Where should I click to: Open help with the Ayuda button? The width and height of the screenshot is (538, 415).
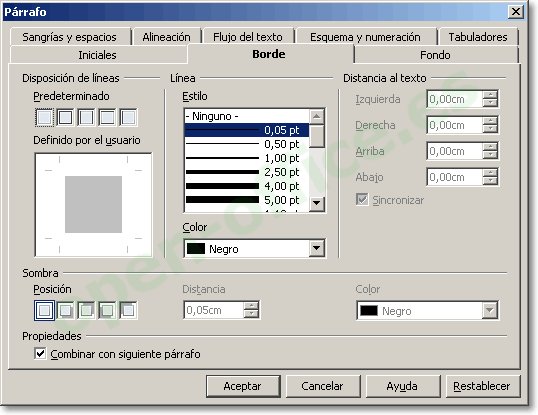[402, 386]
